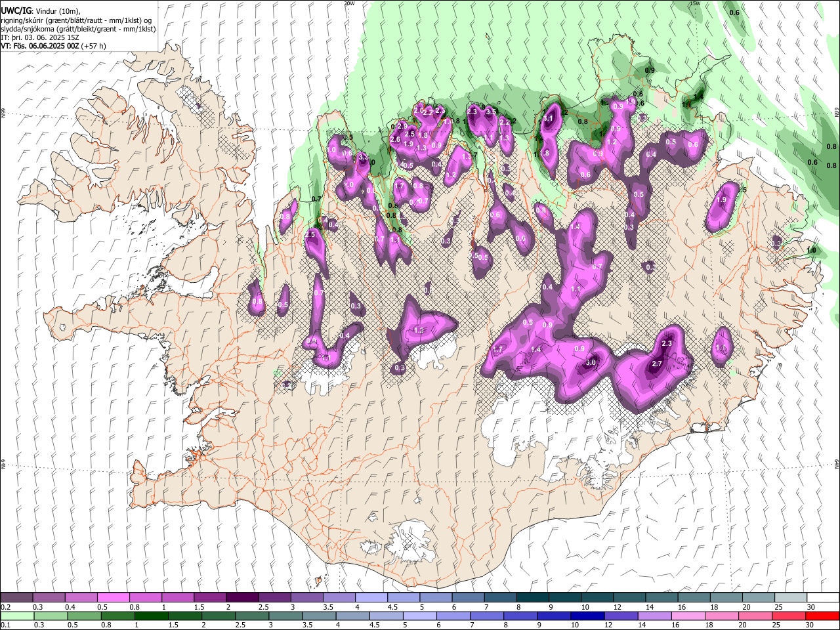
Task: Click the palest green swatch between 0.1 and 0.3 in rain scale
Action: tap(16, 616)
